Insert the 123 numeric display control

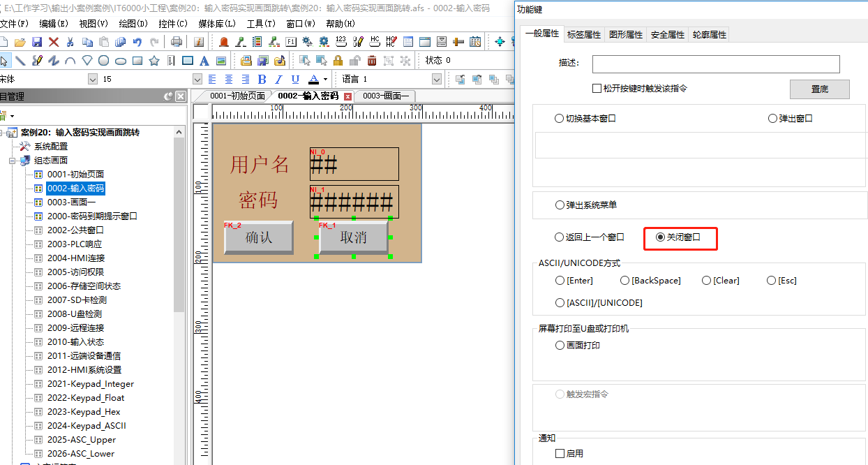tap(341, 42)
